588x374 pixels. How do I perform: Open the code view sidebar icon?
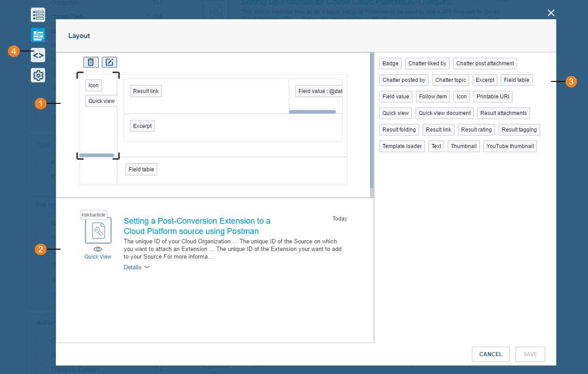click(x=38, y=55)
